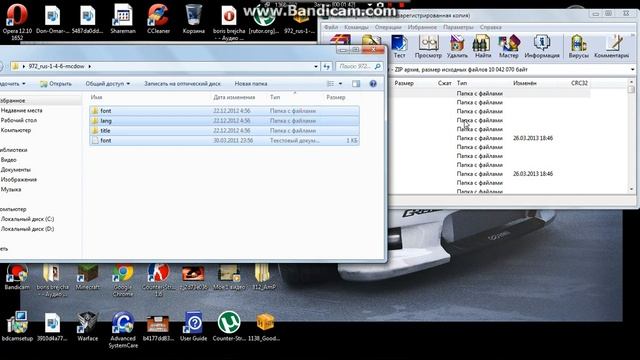Click the Explorer search input field

[x=359, y=66]
